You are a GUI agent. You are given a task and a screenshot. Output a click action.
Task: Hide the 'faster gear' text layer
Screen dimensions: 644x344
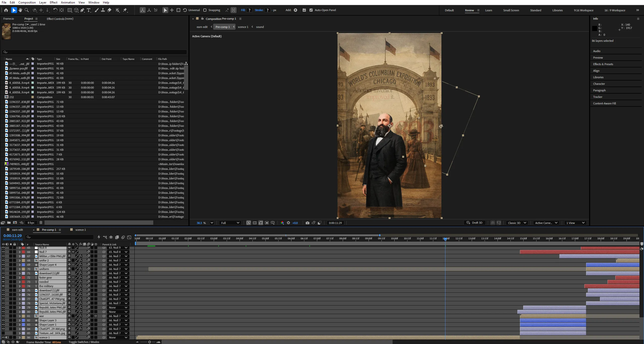(3, 278)
